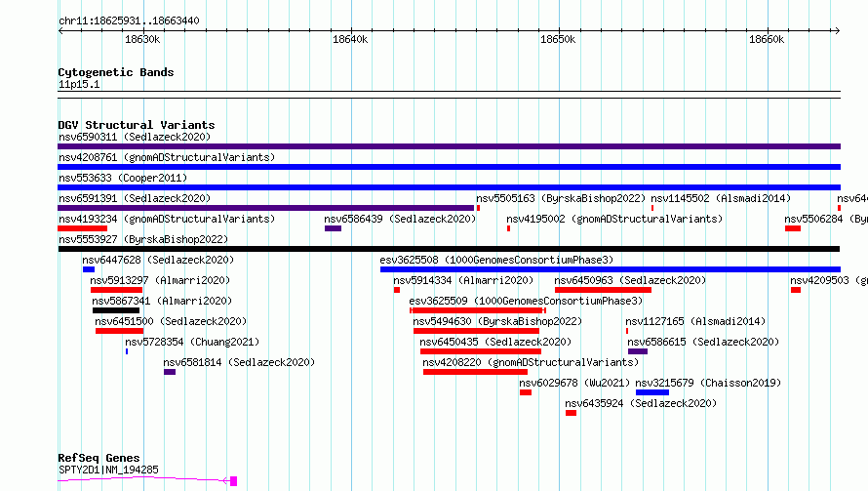Viewport: 868px width, 491px height.
Task: Select the black nsv5553927 variant bar
Action: (449, 249)
